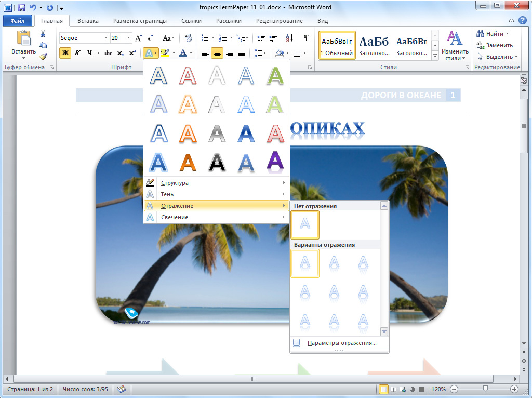
Task: Open the font size dropdown
Action: (x=129, y=37)
